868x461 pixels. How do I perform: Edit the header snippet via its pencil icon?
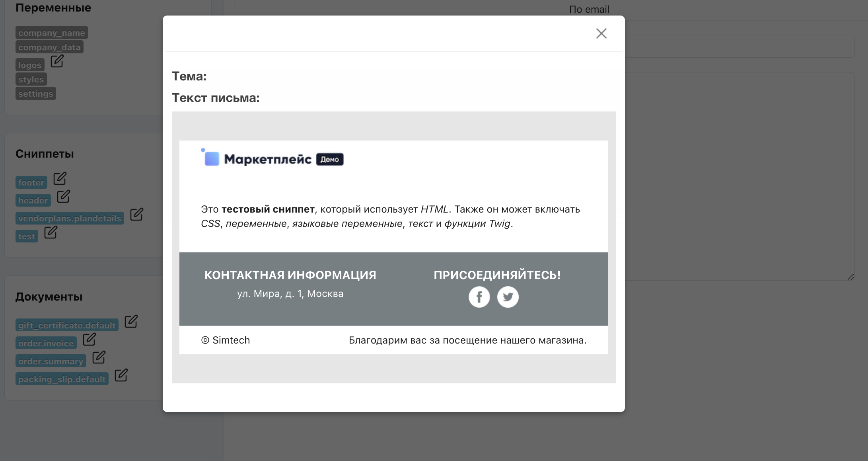[x=63, y=196]
